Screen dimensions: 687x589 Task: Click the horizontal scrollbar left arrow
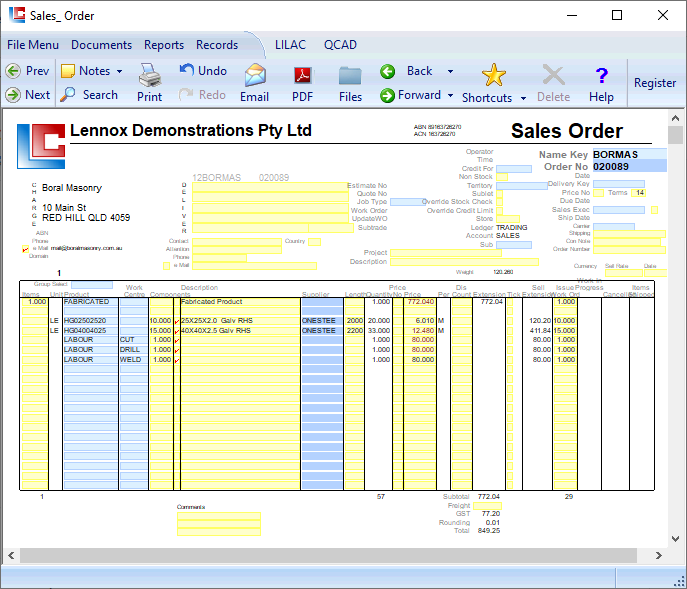(x=11, y=556)
